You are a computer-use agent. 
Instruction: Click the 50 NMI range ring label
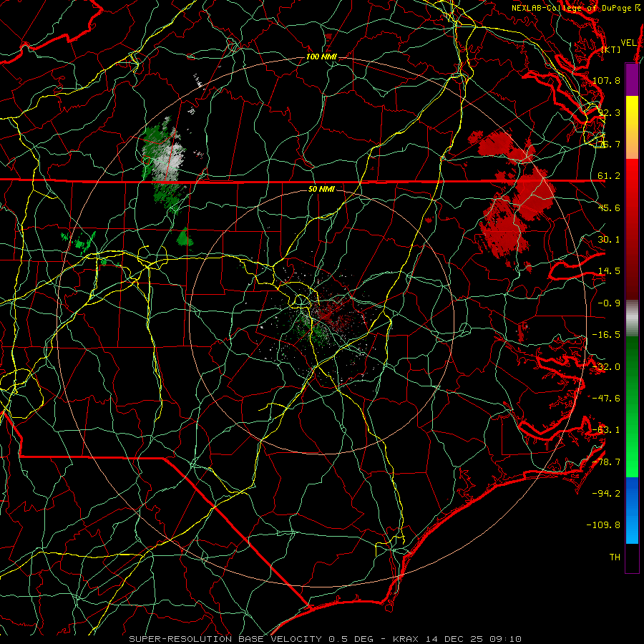[321, 190]
